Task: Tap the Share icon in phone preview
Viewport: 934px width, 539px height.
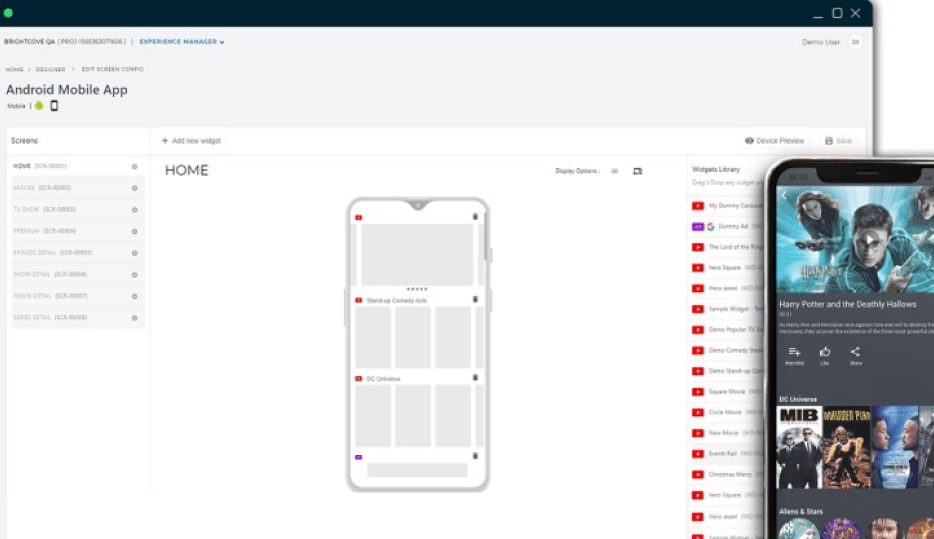Action: tap(855, 353)
